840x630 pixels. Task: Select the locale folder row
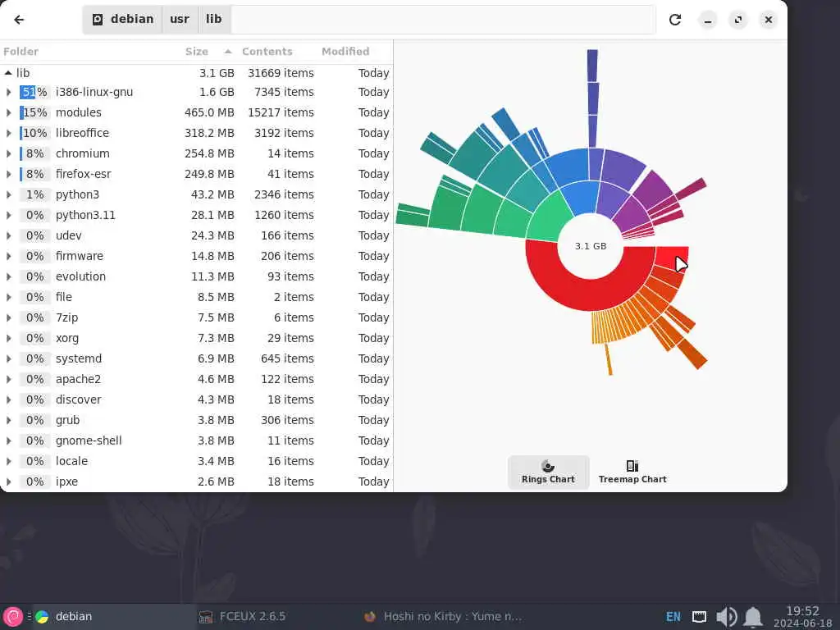(x=197, y=461)
